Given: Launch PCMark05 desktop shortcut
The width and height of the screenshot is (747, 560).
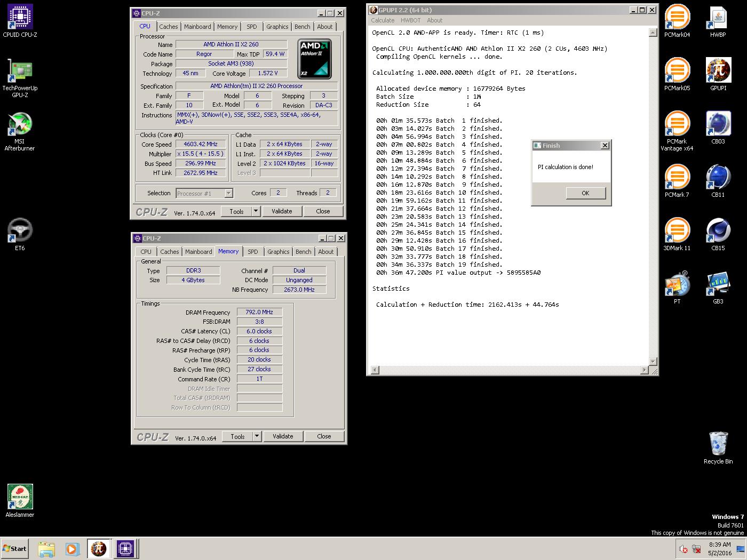Looking at the screenshot, I should (677, 75).
